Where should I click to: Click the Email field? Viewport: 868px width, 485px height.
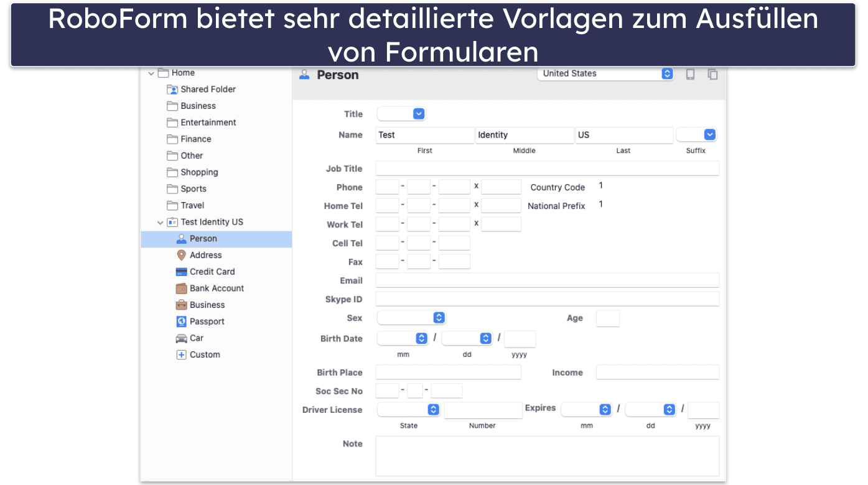(548, 280)
